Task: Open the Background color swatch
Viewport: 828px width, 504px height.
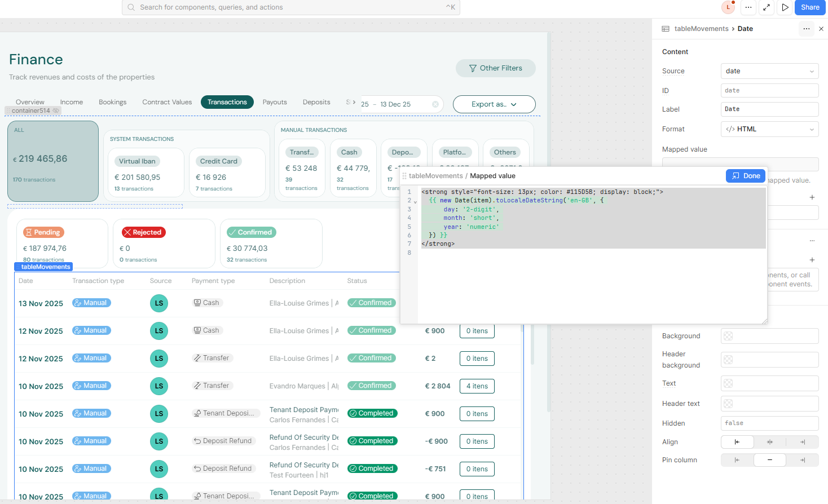Action: click(769, 335)
